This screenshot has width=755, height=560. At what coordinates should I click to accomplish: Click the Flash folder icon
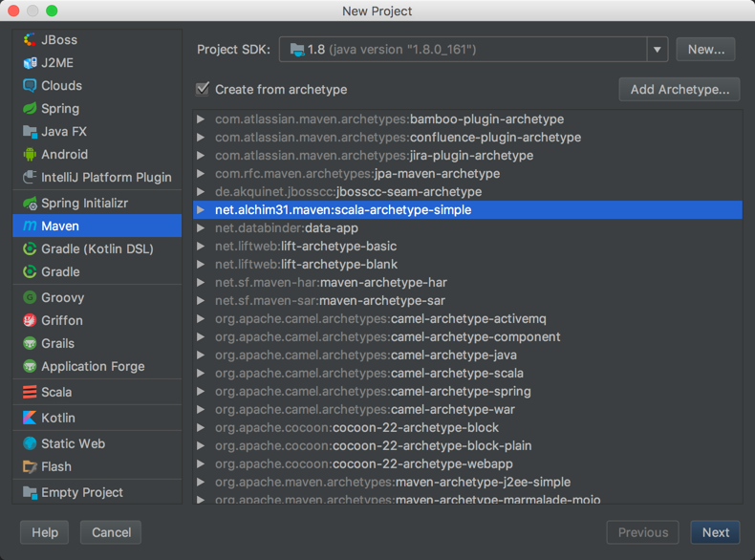tap(30, 466)
